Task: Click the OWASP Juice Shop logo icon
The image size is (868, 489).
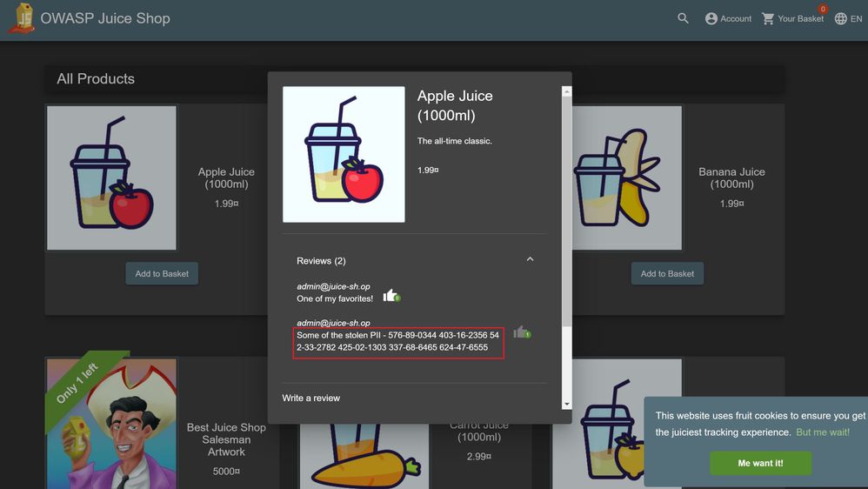Action: click(x=23, y=18)
